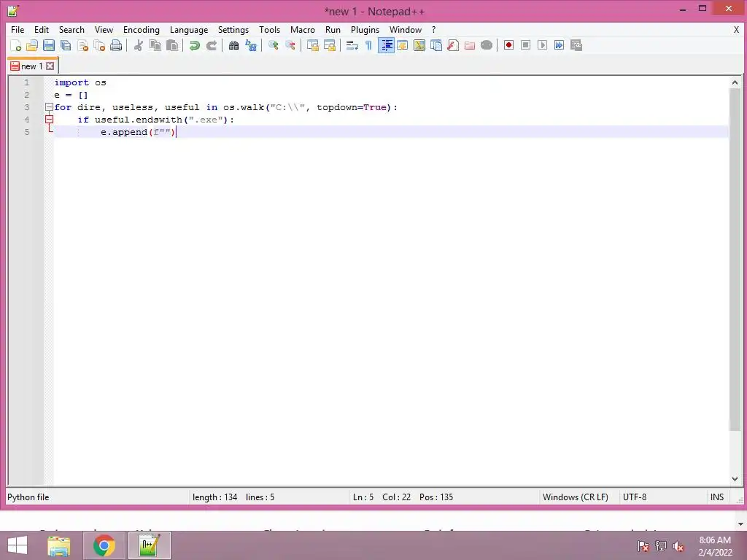Zoom out using the toolbar magnifier
The image size is (747, 560).
290,45
